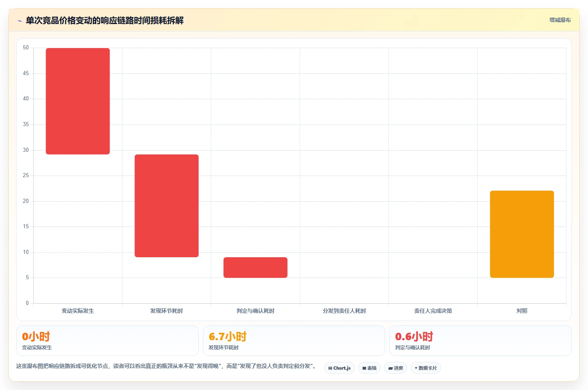This screenshot has width=588, height=390.
Task: Click the y-axis value 50
Action: (x=26, y=48)
